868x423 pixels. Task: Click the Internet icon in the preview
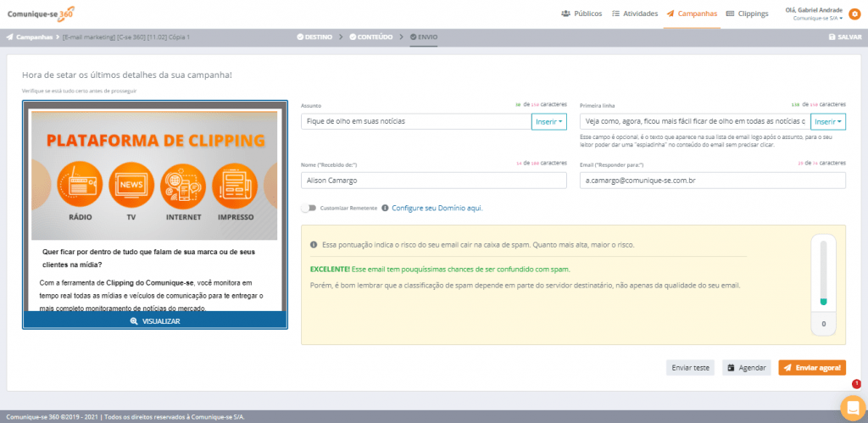pos(183,185)
